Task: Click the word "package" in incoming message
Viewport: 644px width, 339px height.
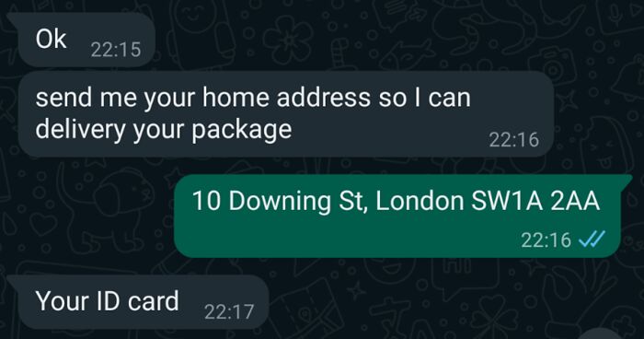Action: click(x=241, y=130)
